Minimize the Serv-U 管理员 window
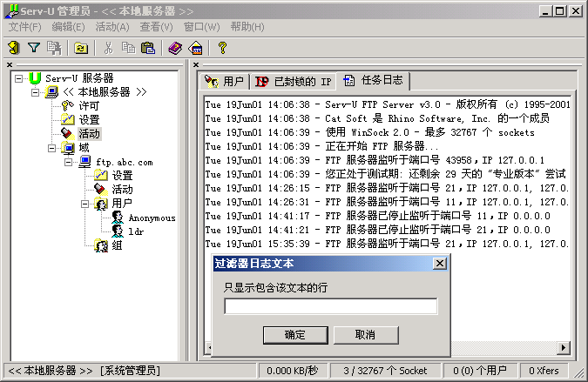Viewport: 588px width, 382px height. [x=546, y=11]
